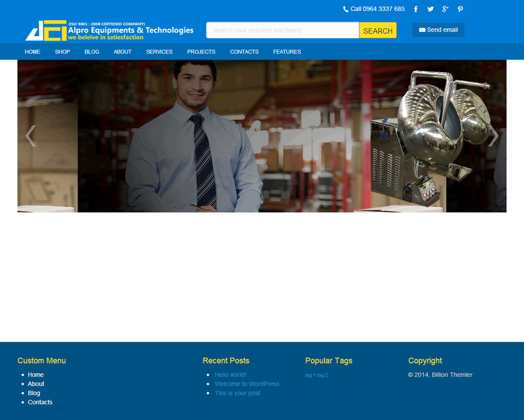
Task: Open the Hello world! recent post
Action: point(230,375)
